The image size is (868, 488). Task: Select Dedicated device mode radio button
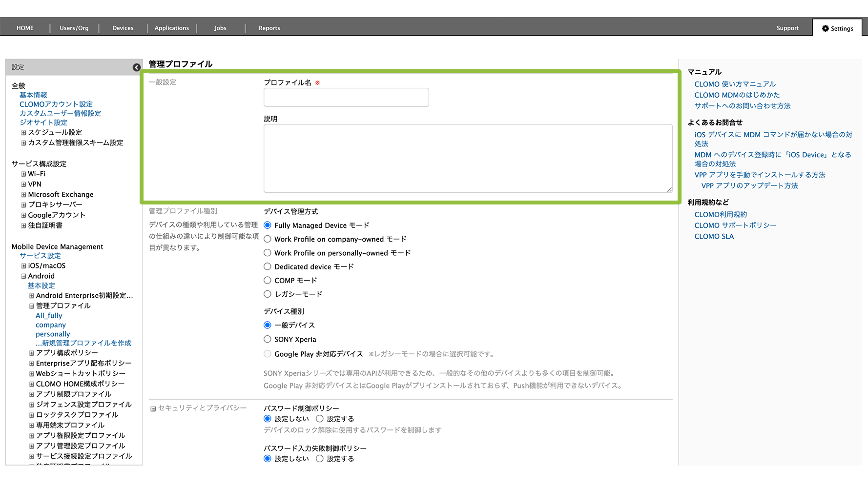[x=268, y=266]
